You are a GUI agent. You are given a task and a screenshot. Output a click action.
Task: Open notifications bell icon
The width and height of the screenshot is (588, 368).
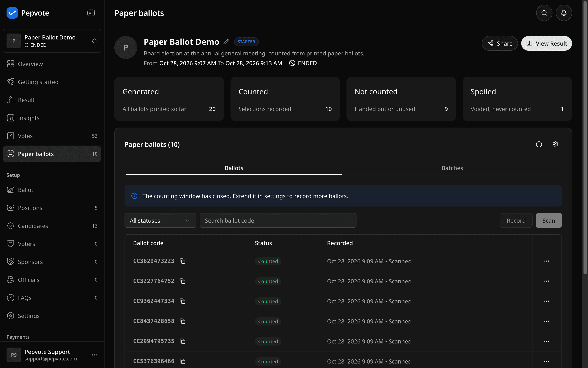click(564, 13)
